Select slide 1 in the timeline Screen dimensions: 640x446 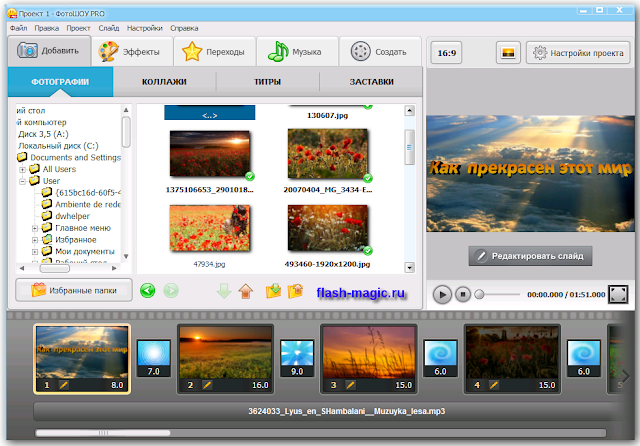82,359
